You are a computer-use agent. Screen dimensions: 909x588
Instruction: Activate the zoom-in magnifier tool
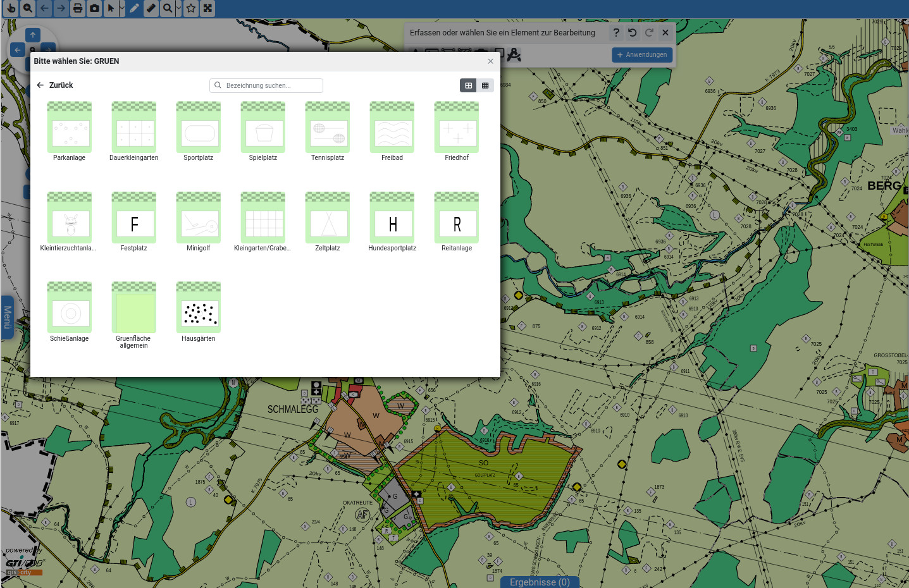point(28,8)
